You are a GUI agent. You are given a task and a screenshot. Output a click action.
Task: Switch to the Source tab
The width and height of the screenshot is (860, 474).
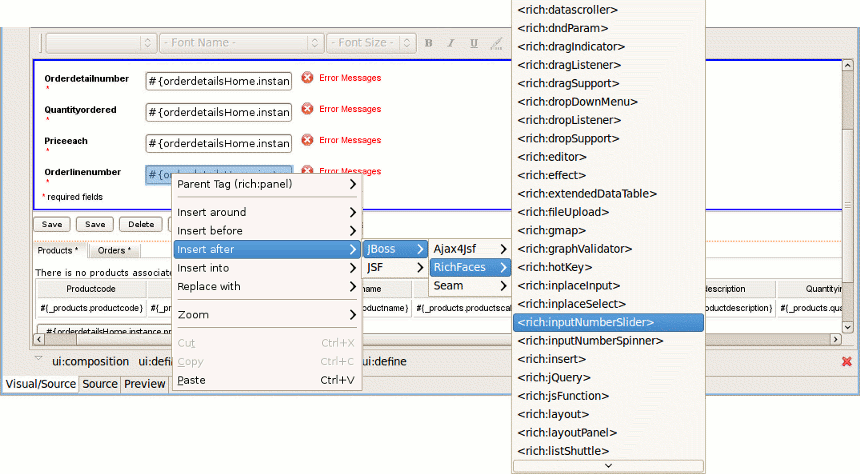100,384
